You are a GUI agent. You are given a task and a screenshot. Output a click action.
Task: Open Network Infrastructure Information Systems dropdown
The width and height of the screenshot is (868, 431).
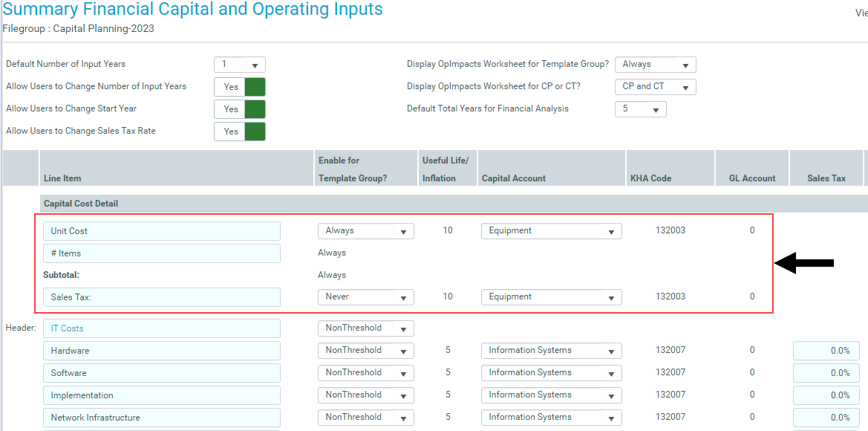point(551,418)
